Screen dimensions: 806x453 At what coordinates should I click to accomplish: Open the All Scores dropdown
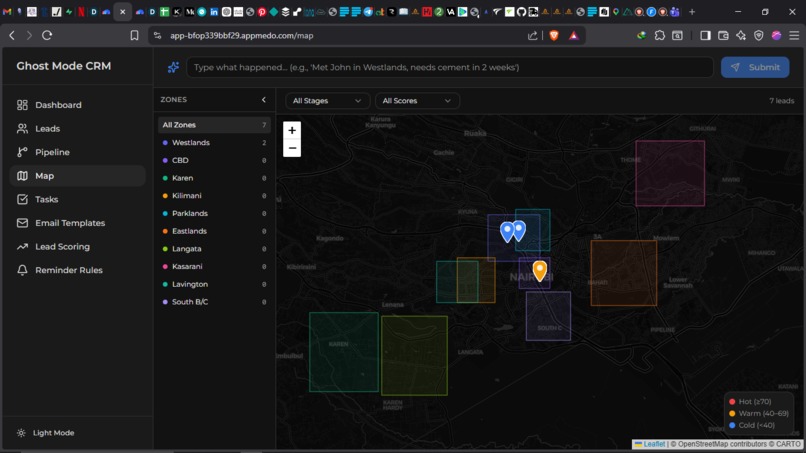[x=417, y=101]
